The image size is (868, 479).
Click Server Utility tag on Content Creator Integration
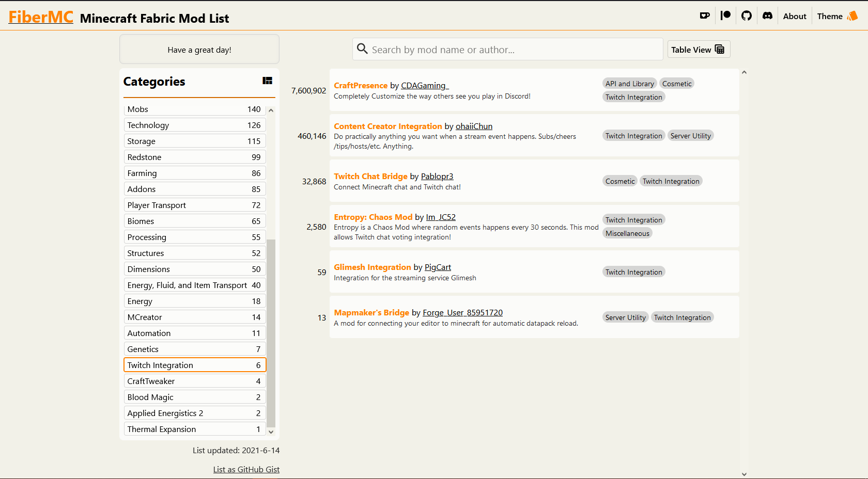click(690, 136)
